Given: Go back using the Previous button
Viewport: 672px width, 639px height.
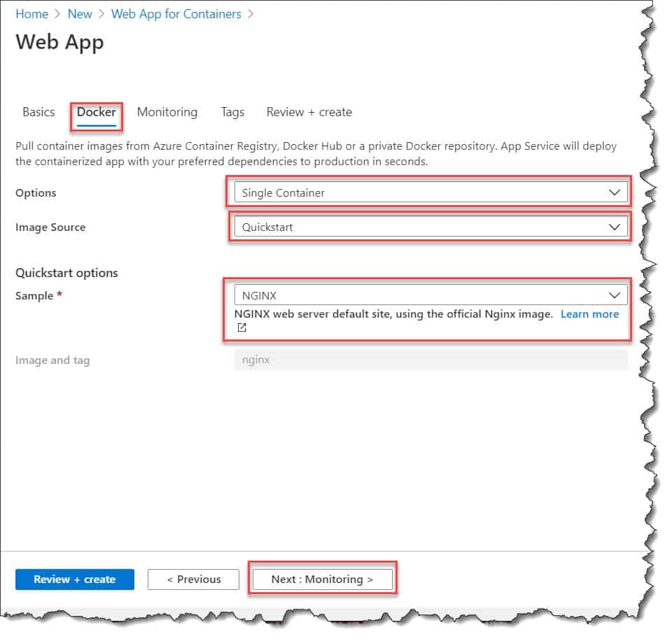Looking at the screenshot, I should [x=193, y=579].
